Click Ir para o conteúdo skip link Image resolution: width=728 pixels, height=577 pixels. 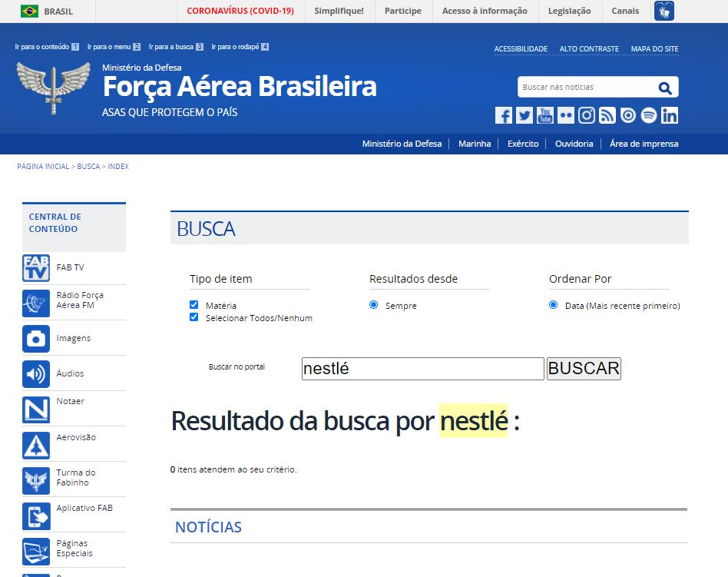tap(47, 47)
